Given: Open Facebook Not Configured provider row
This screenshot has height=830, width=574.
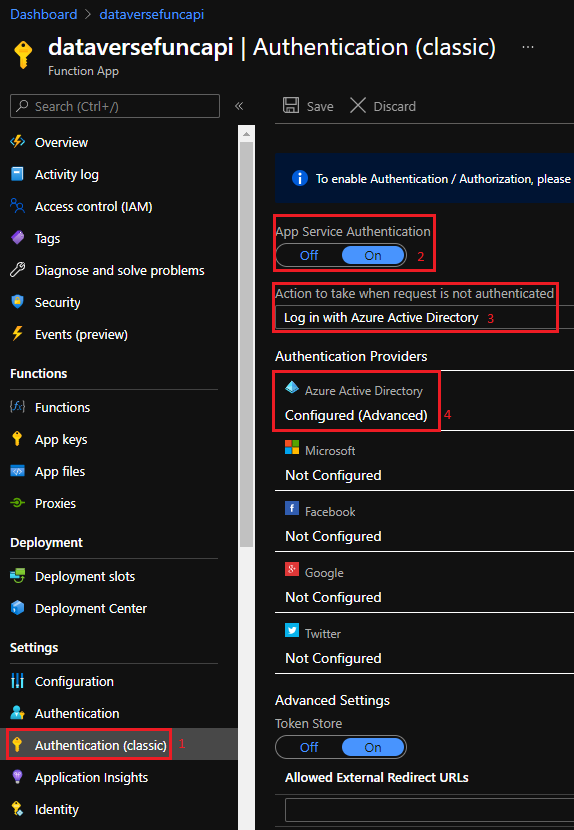Looking at the screenshot, I should [x=425, y=522].
